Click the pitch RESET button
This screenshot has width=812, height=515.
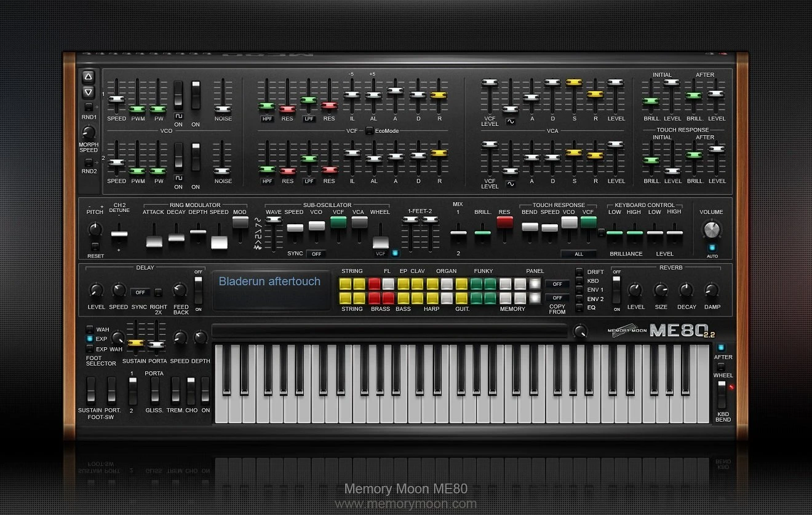[x=95, y=246]
